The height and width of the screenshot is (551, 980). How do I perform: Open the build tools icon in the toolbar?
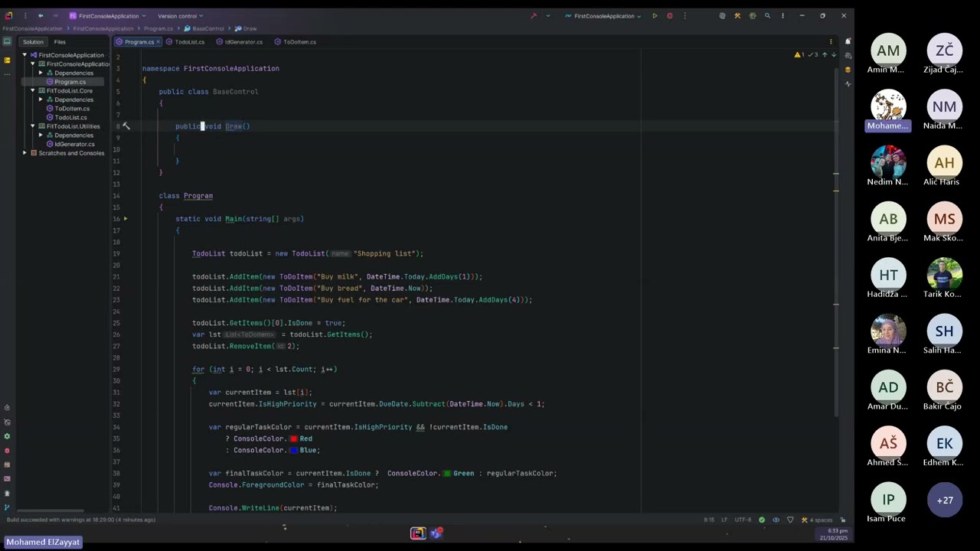click(x=737, y=16)
